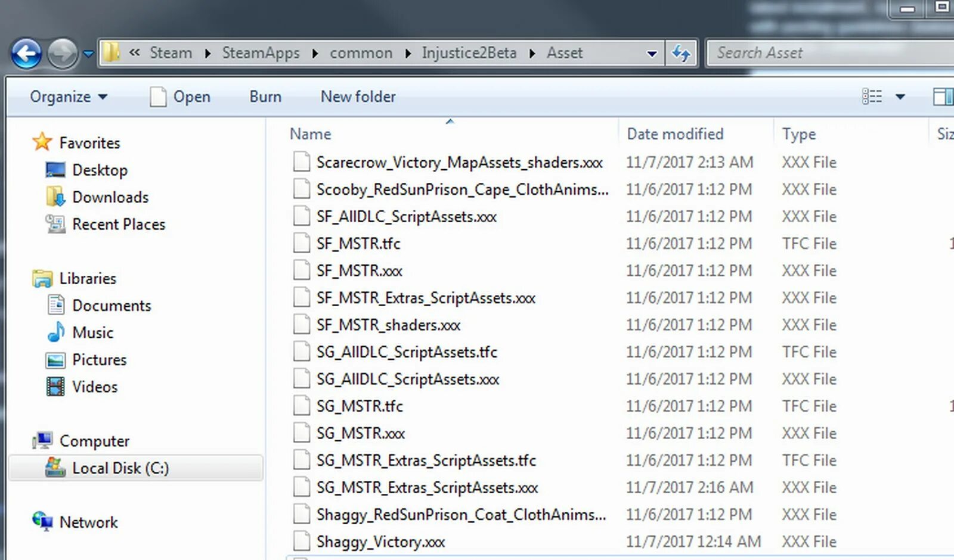The width and height of the screenshot is (954, 560).
Task: Select Computer in the navigation pane
Action: click(x=94, y=441)
